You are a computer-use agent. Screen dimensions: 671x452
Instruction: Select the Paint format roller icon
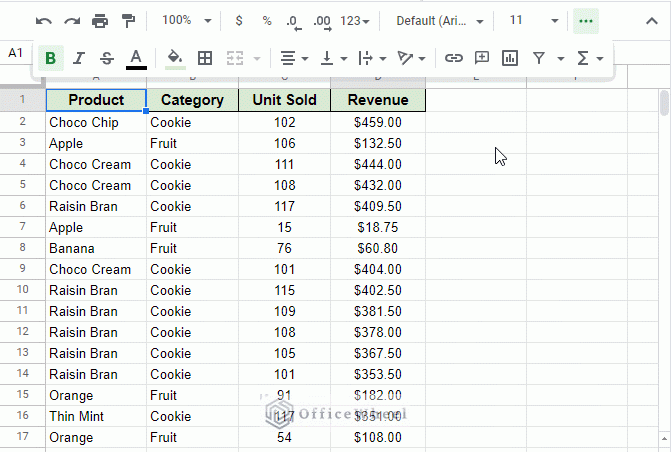pyautogui.click(x=128, y=21)
